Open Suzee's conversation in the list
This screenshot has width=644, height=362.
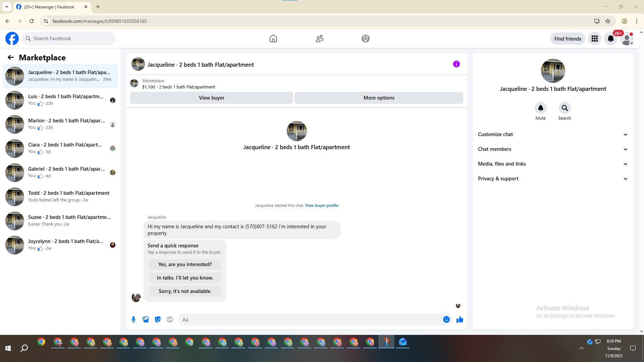pos(60,221)
